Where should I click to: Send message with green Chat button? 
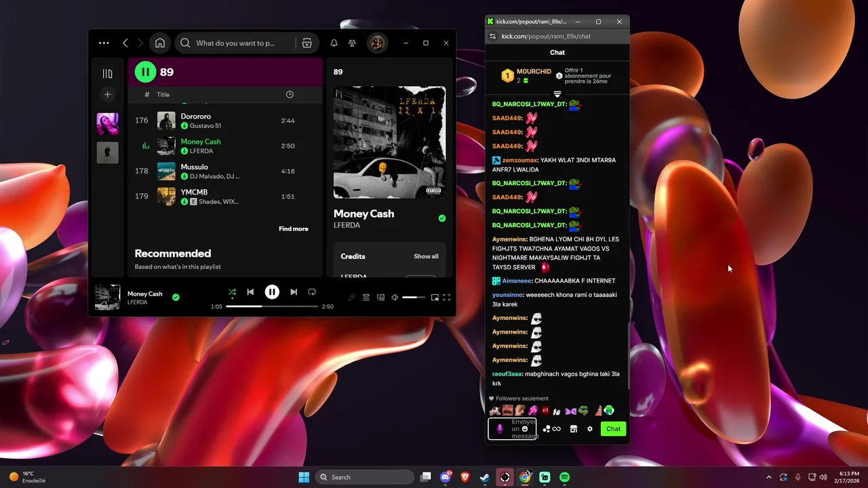point(613,428)
